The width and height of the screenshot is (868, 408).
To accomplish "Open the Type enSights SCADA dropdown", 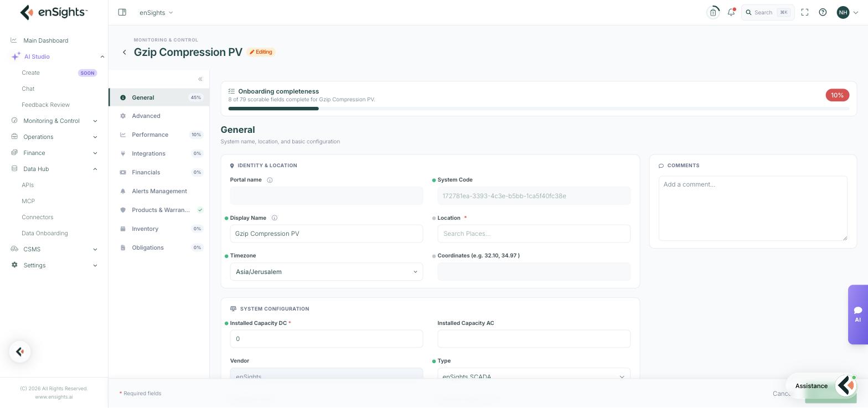I will coord(534,374).
